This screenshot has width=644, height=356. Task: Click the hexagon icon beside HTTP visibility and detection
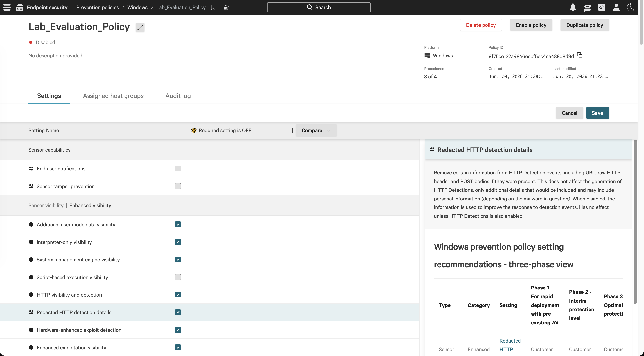31,295
